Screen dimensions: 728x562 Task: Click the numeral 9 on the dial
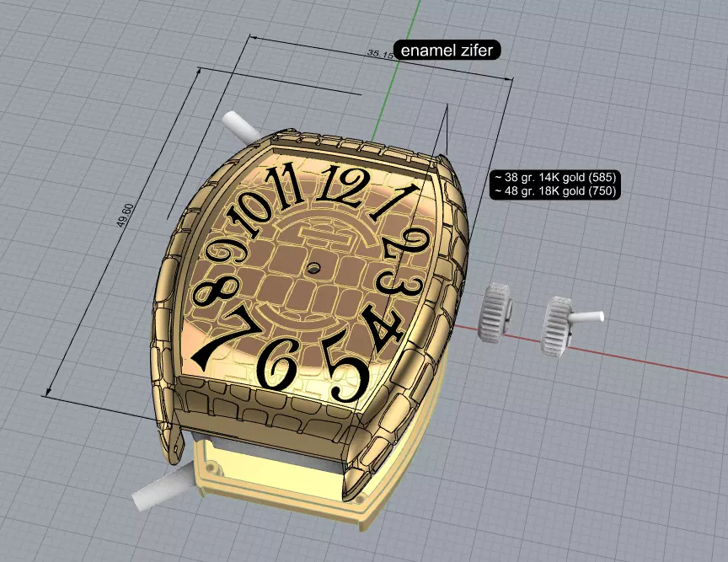[x=227, y=253]
